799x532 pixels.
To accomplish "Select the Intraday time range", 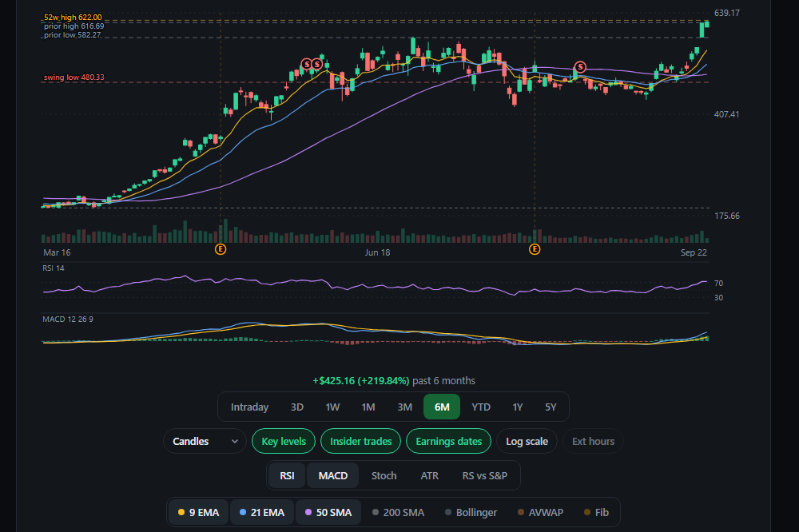I will coord(249,407).
